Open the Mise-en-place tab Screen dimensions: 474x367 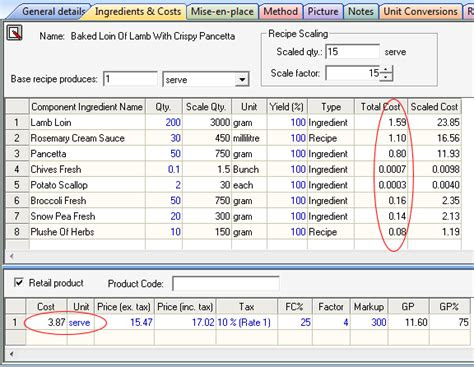pos(222,12)
